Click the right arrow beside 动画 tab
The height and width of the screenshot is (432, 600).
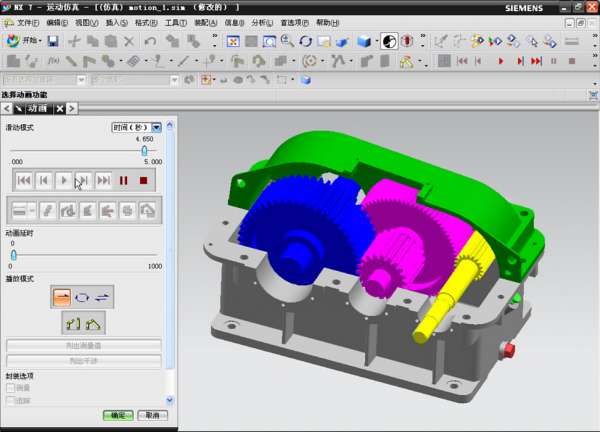(72, 109)
